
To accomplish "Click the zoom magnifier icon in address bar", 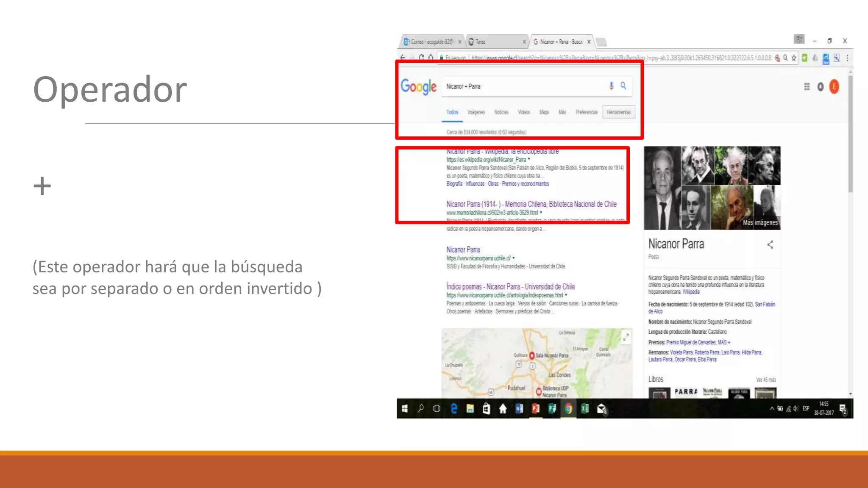I will point(785,58).
